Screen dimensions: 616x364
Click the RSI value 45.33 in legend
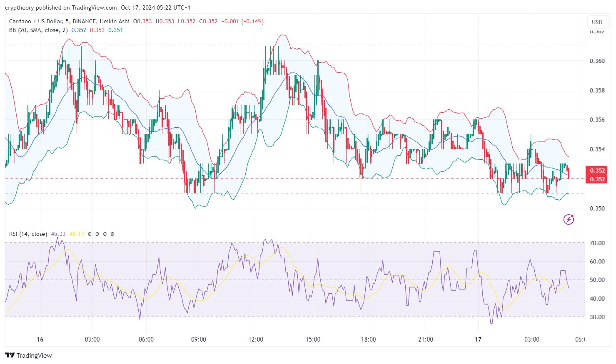pos(58,234)
